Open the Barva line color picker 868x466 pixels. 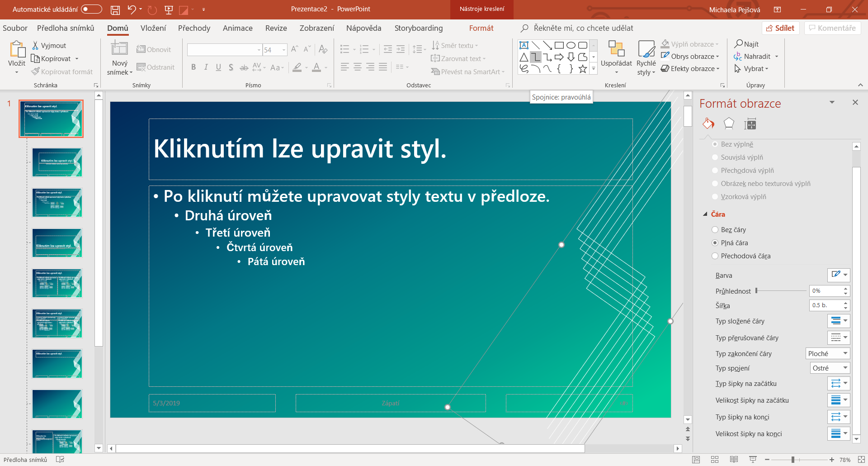839,275
